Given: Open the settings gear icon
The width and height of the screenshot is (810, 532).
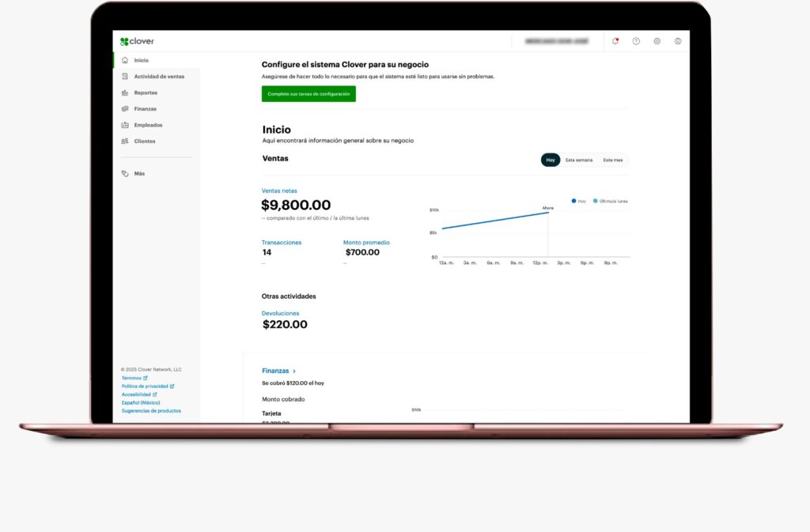Looking at the screenshot, I should click(x=657, y=41).
